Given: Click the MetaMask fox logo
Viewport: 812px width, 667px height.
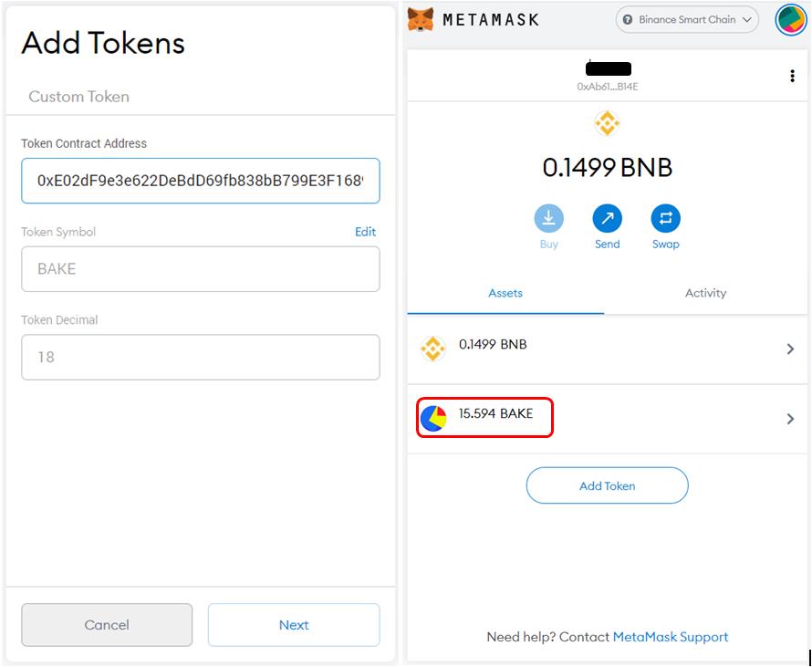Looking at the screenshot, I should tap(421, 19).
